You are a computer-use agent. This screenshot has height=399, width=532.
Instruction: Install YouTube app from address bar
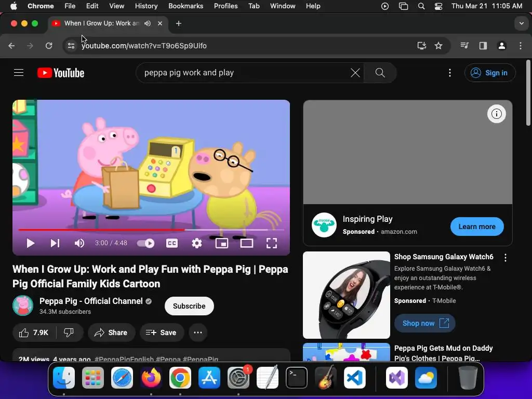(421, 46)
